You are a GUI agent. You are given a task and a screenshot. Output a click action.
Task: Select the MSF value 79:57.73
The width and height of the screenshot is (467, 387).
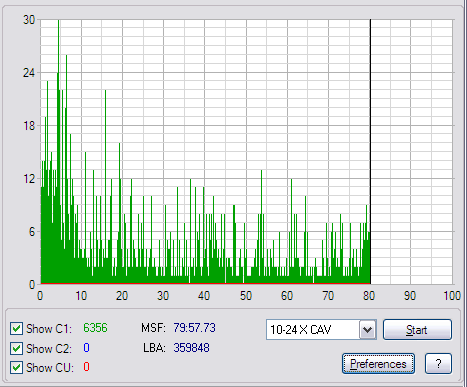(x=194, y=328)
